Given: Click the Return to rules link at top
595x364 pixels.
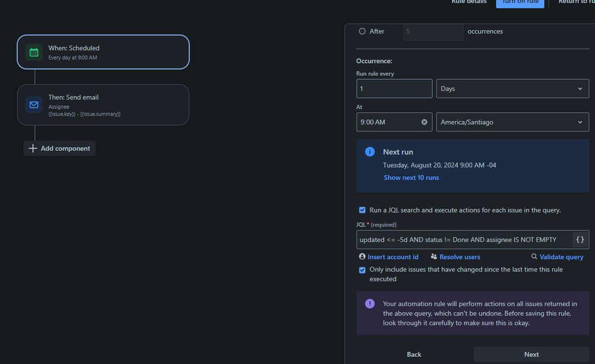Looking at the screenshot, I should (577, 2).
